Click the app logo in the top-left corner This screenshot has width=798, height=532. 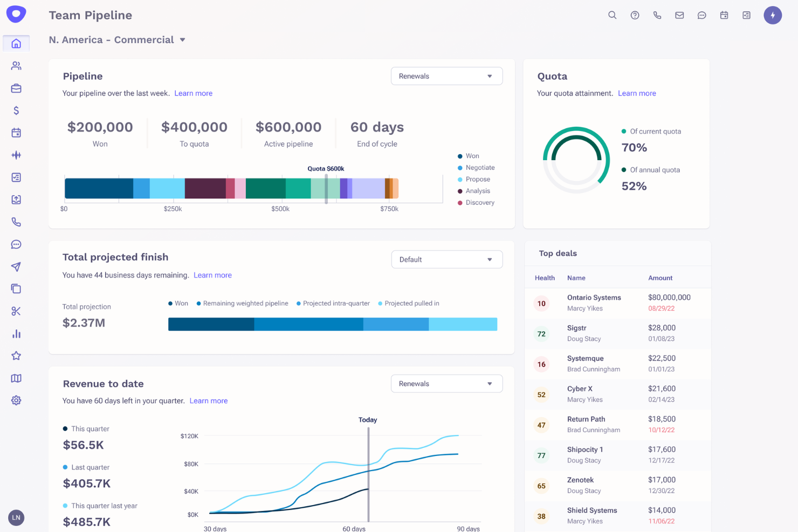click(16, 14)
